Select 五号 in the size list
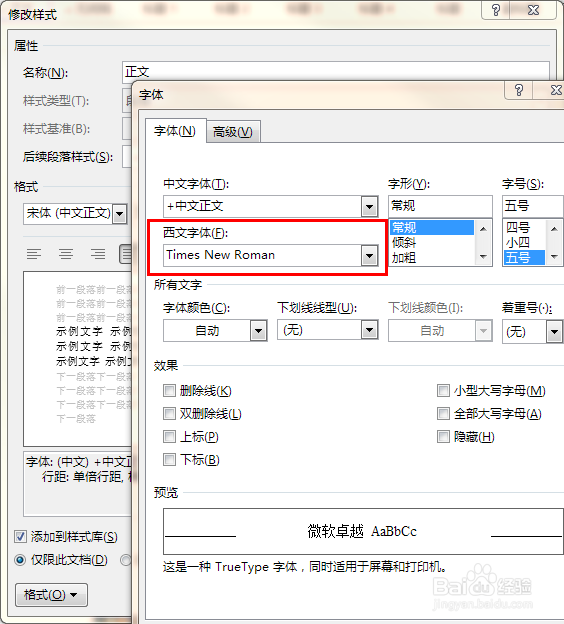Viewport: 564px width, 624px height. tap(524, 258)
